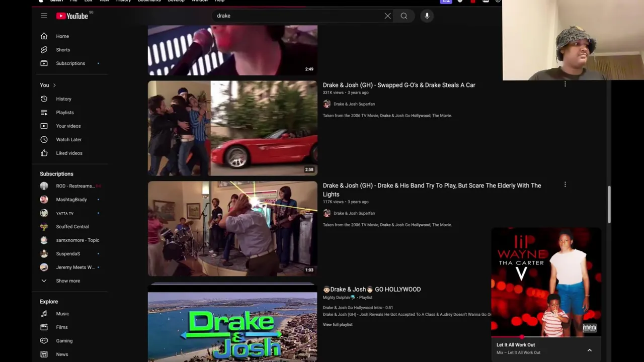Click the YouTube logo
The image size is (644, 362).
click(x=72, y=16)
